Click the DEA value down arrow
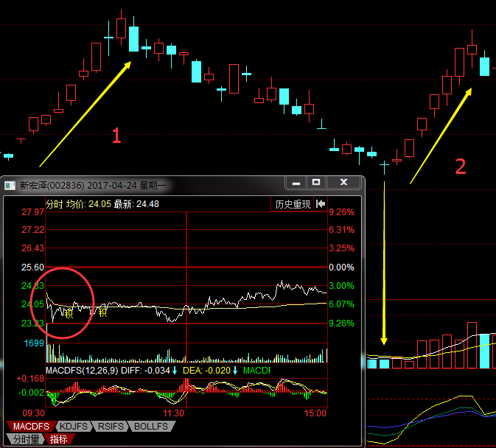Viewport: 496px width, 448px height. tap(235, 370)
